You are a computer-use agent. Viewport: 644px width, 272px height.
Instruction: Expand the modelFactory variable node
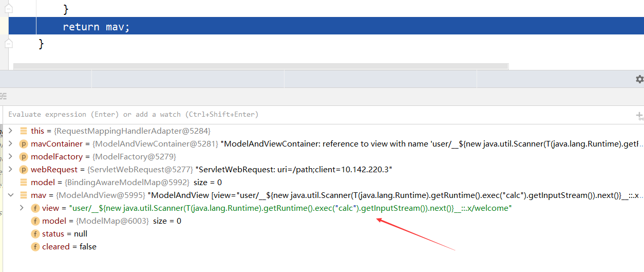[x=10, y=157]
